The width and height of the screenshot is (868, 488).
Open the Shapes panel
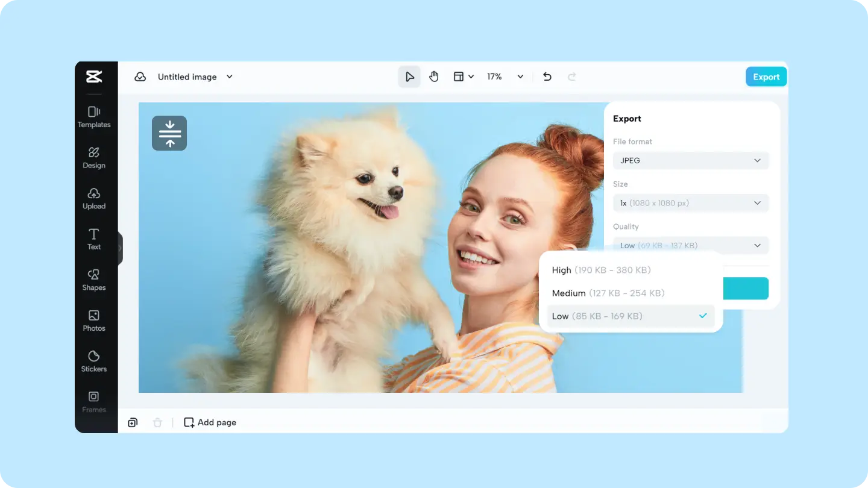pyautogui.click(x=94, y=280)
